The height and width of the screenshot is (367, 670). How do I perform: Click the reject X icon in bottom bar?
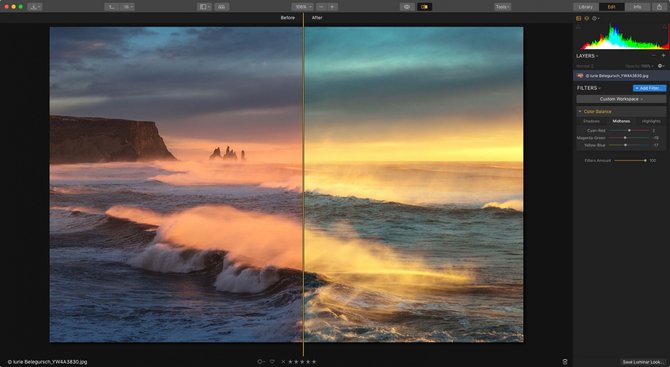pyautogui.click(x=283, y=361)
